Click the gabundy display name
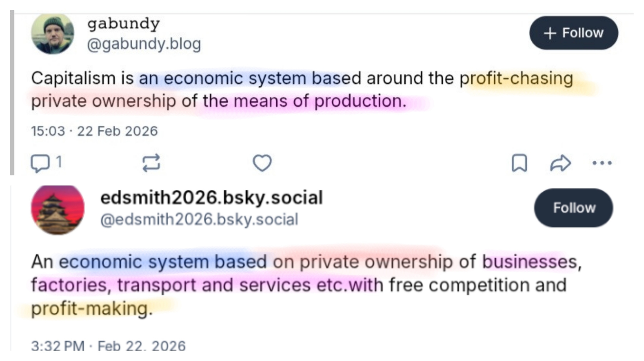Screen dimensions: 644x361 click(x=123, y=24)
